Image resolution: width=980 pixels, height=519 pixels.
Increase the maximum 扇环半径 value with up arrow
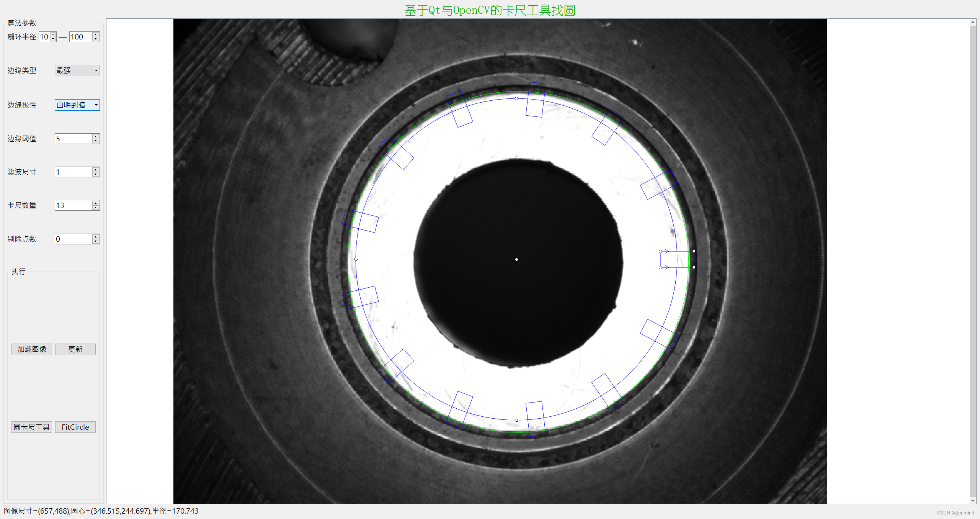click(96, 34)
